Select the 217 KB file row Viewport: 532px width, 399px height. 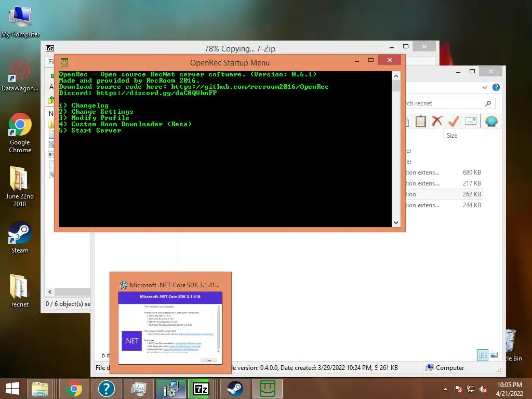(x=444, y=183)
